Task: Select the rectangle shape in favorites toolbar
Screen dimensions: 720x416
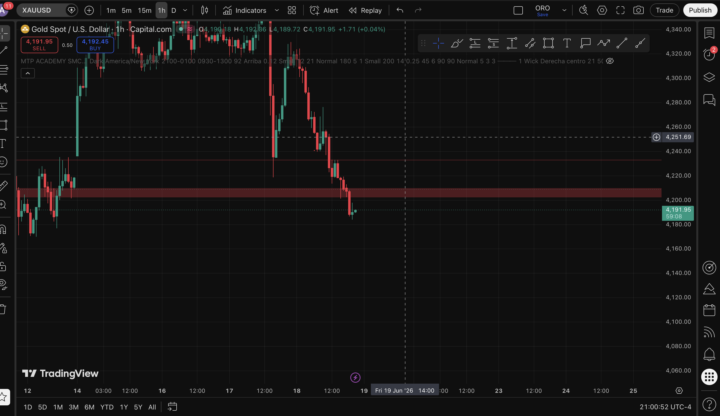Action: [x=548, y=43]
